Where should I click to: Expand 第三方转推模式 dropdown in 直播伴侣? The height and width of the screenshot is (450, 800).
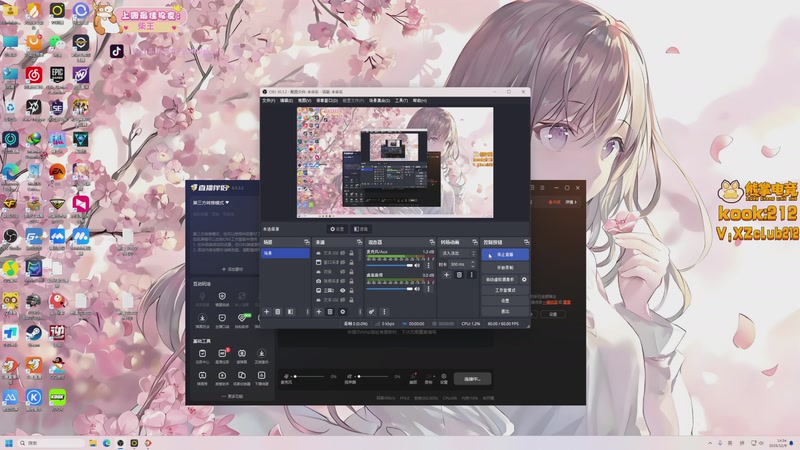(x=211, y=203)
